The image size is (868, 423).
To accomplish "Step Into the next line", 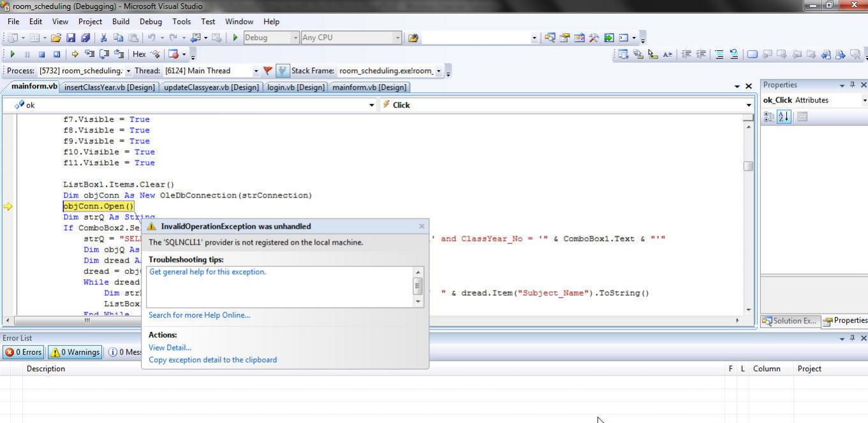I will click(89, 54).
